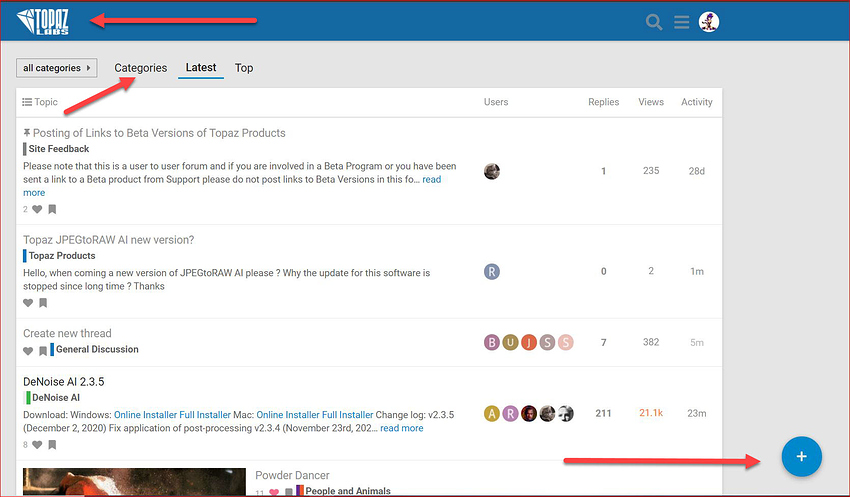Sort by Views column header
The width and height of the screenshot is (850, 497).
651,102
